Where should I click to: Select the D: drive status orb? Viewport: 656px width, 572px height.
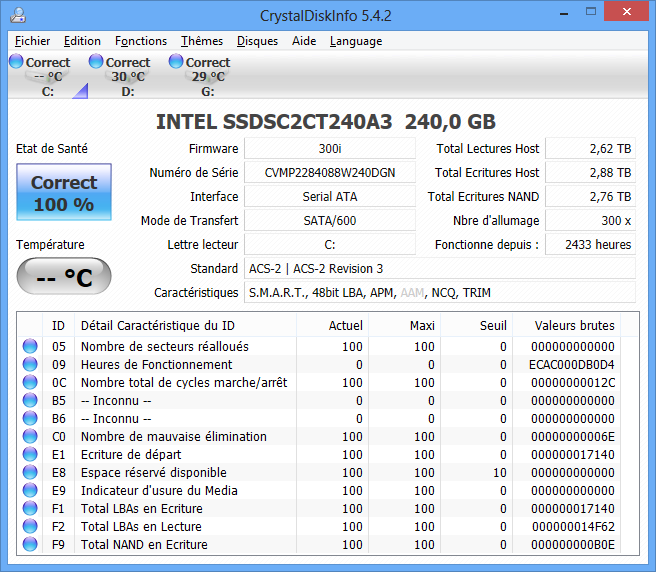coord(96,62)
